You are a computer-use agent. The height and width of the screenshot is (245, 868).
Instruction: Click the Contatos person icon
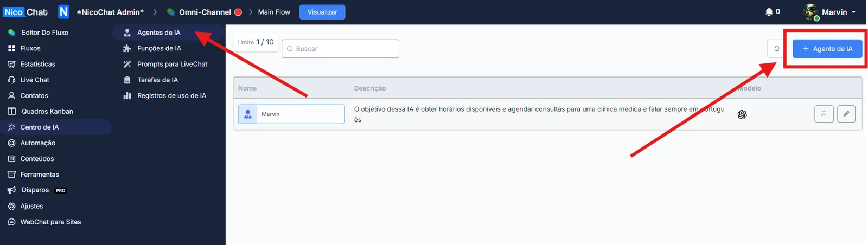(x=12, y=95)
